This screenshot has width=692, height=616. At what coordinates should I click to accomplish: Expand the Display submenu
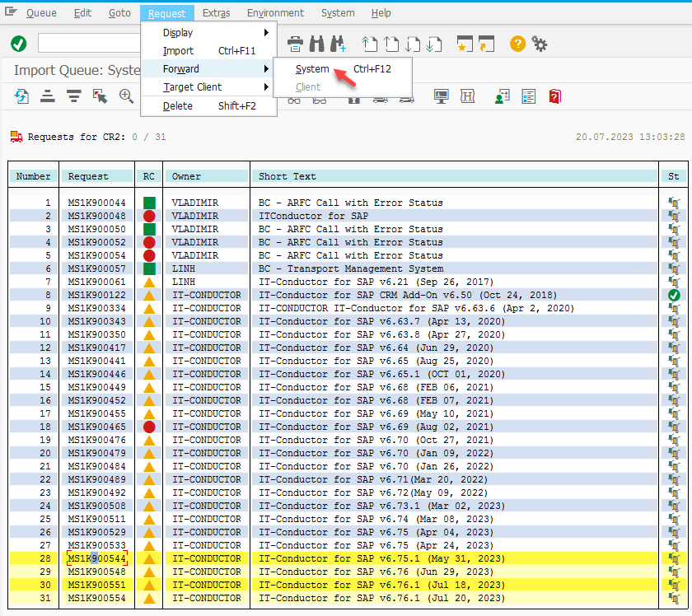tap(208, 33)
